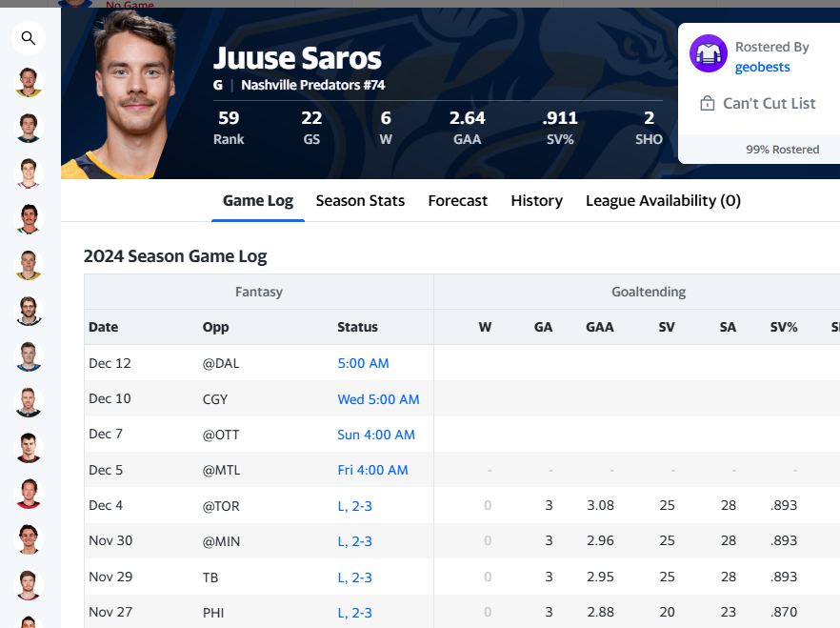Viewport: 840px width, 628px height.
Task: Switch to the Game Log tab
Action: click(258, 201)
